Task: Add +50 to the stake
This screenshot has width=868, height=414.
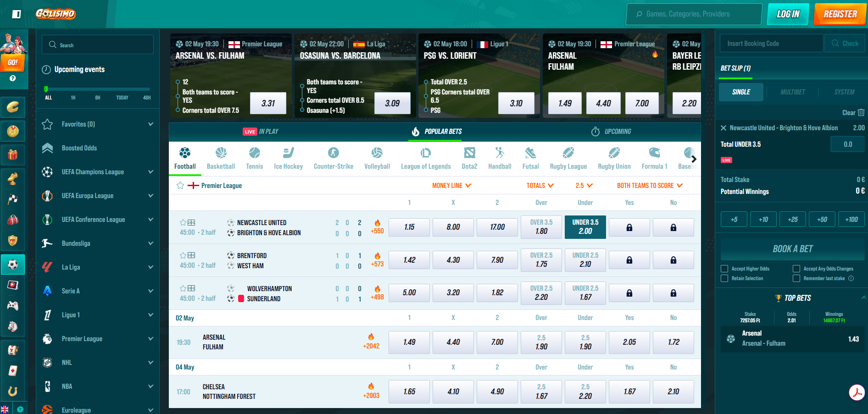Action: coord(822,220)
